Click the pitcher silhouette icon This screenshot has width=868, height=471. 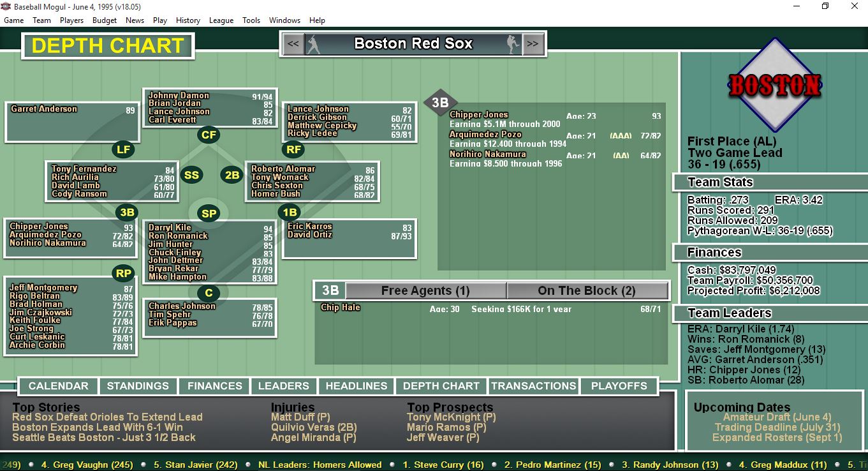(x=513, y=44)
